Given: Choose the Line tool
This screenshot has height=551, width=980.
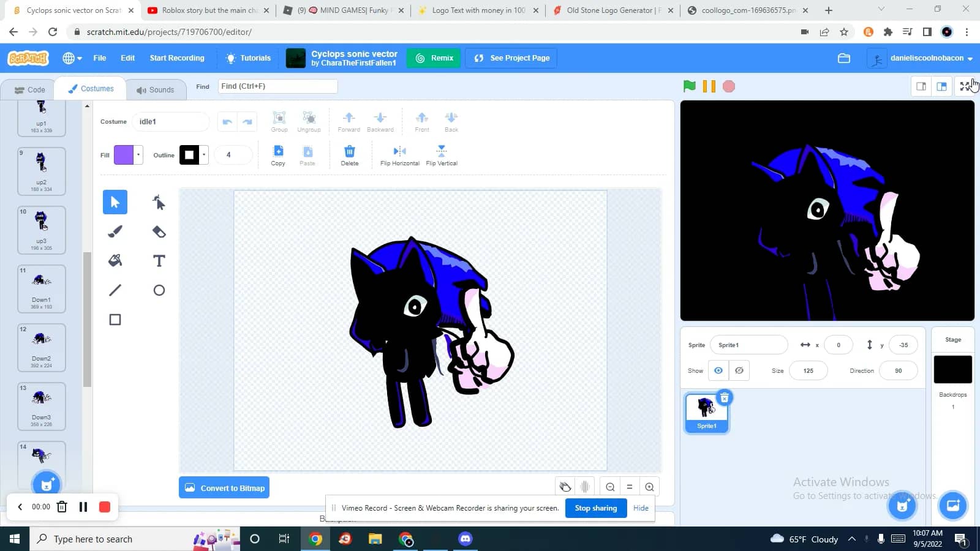Looking at the screenshot, I should click(x=115, y=290).
